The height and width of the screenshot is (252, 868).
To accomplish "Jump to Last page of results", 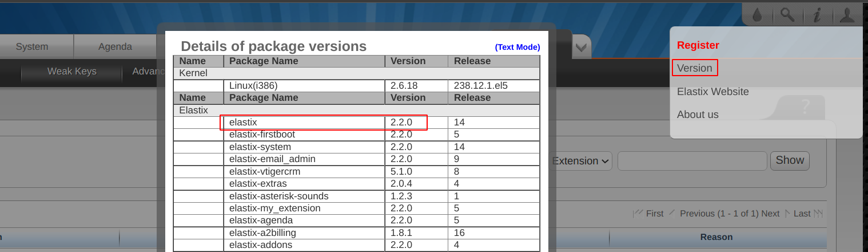I will 802,214.
